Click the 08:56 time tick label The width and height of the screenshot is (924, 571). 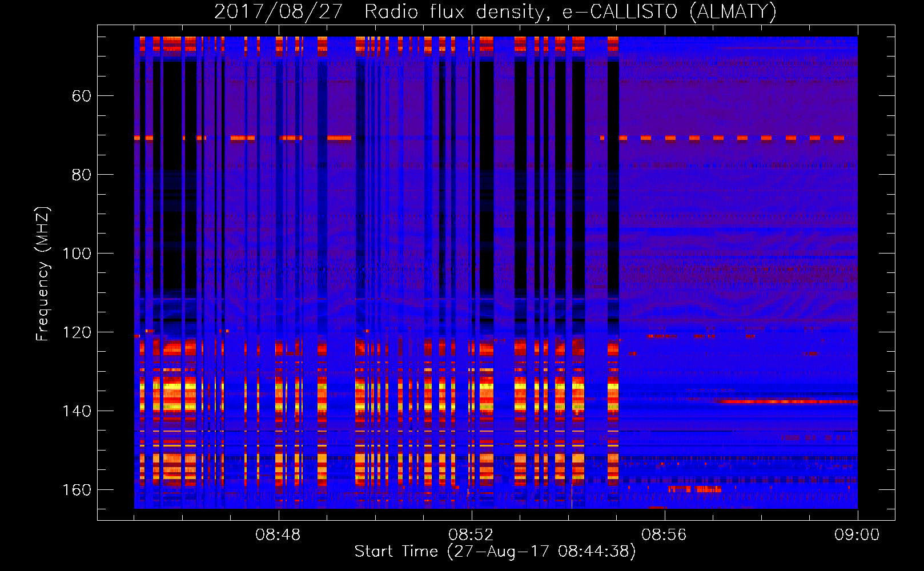[664, 535]
